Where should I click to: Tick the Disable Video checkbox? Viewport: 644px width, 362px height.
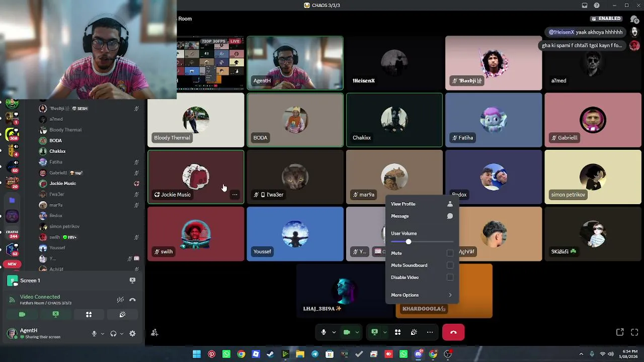(450, 278)
